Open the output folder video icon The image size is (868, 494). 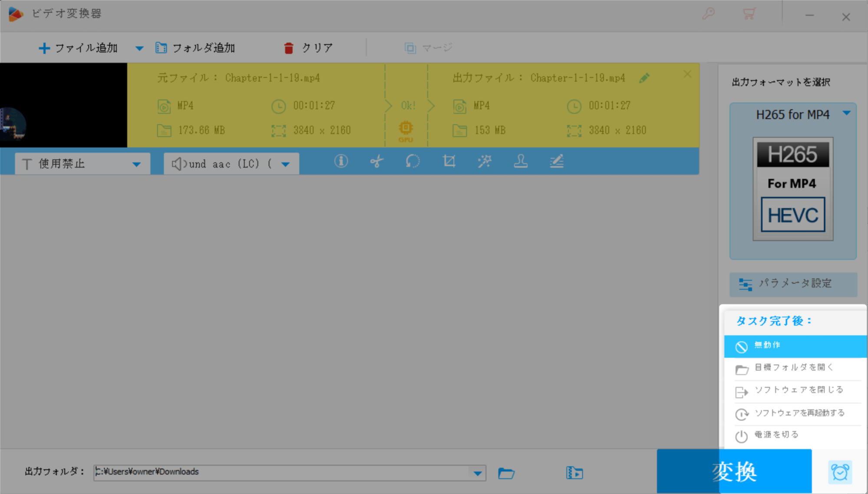pos(574,473)
